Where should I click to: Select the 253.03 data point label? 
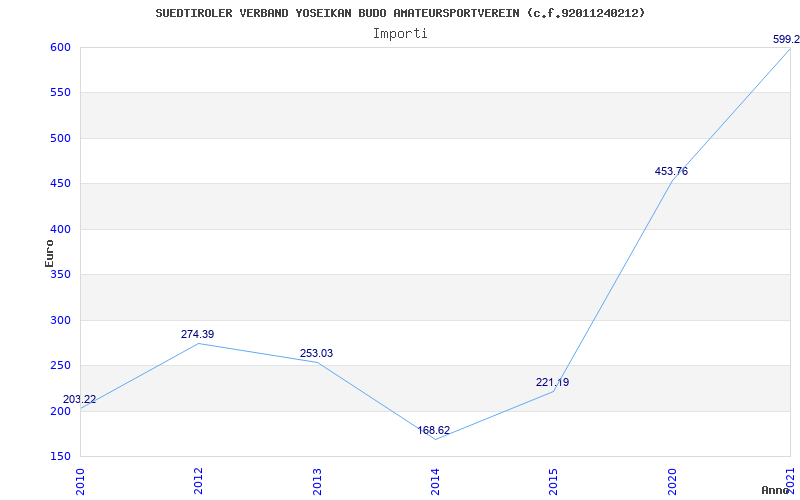coord(316,354)
